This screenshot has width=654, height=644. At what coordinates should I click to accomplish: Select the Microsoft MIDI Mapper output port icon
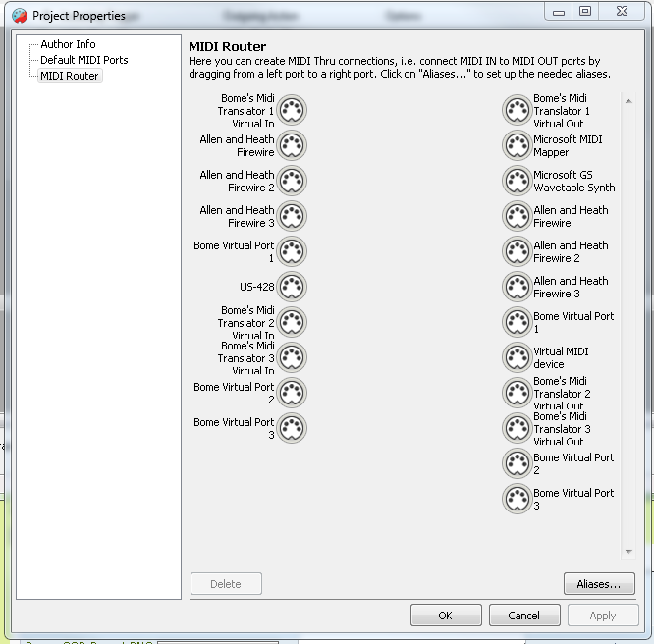tap(517, 145)
